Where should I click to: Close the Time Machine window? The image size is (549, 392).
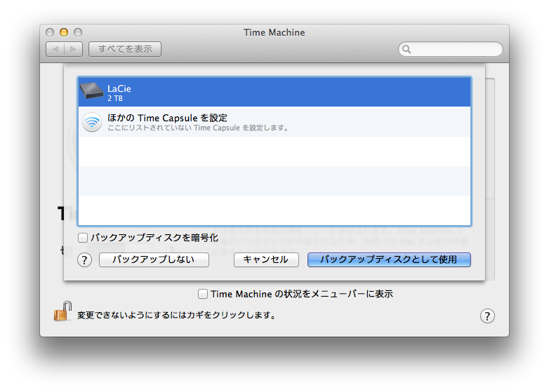(x=50, y=32)
